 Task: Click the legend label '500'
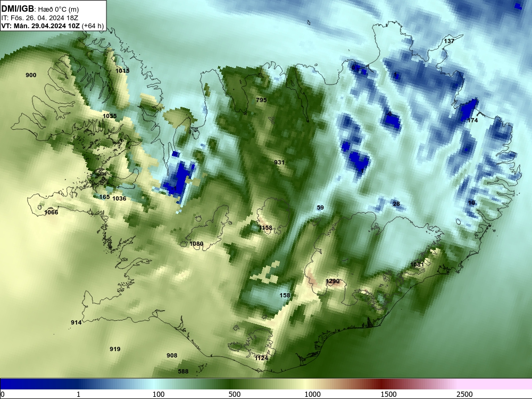click(x=235, y=394)
